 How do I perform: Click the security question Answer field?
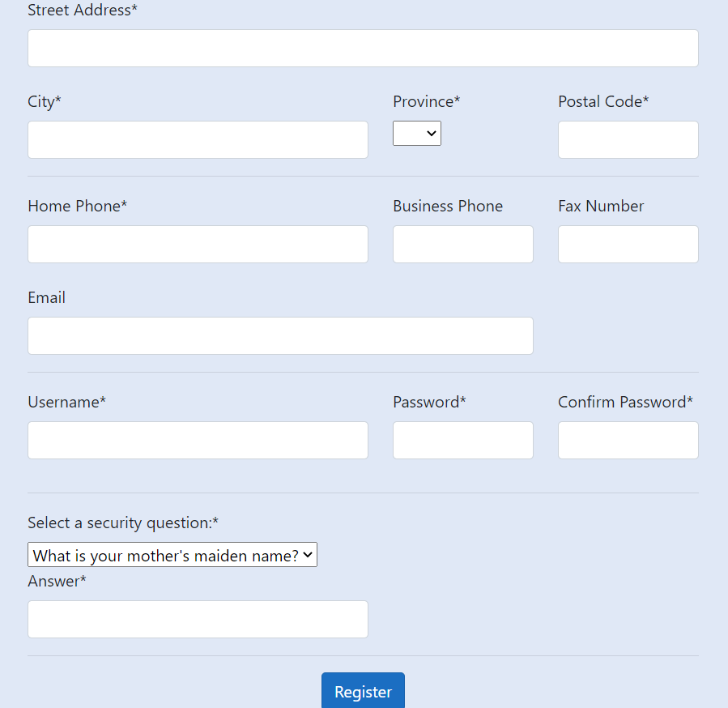198,619
